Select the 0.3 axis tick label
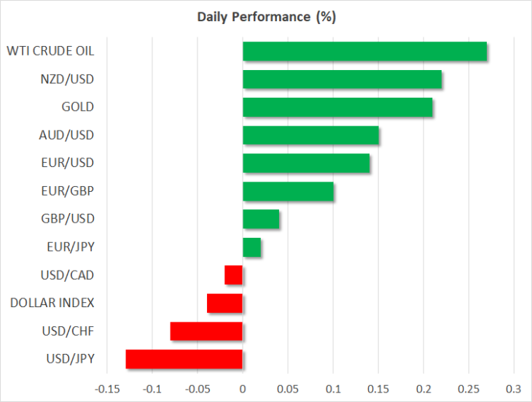 point(513,389)
